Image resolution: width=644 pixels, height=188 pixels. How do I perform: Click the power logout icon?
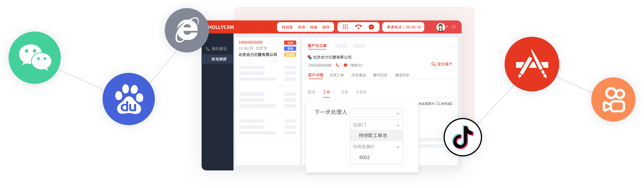pyautogui.click(x=454, y=27)
